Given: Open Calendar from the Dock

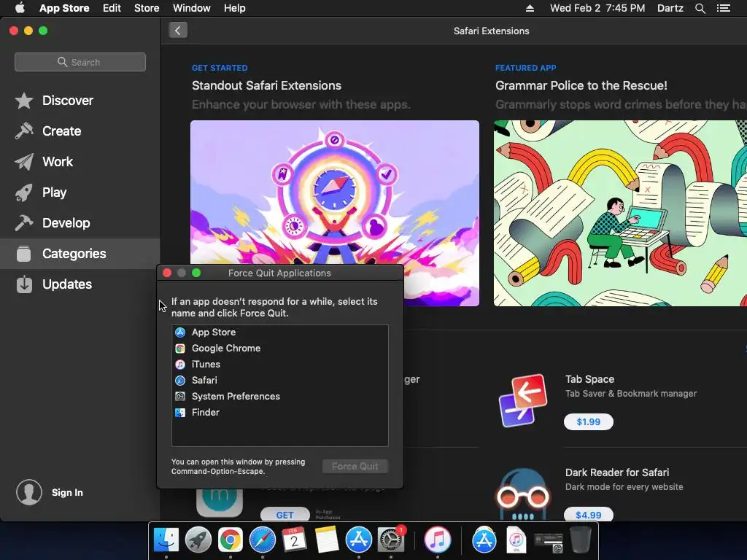Looking at the screenshot, I should [x=295, y=540].
